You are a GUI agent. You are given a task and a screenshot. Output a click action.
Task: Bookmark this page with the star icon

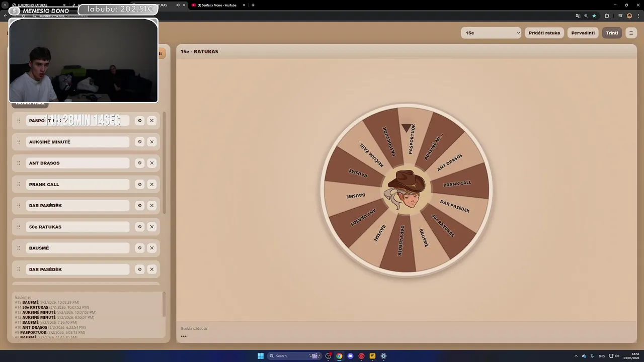point(594,16)
